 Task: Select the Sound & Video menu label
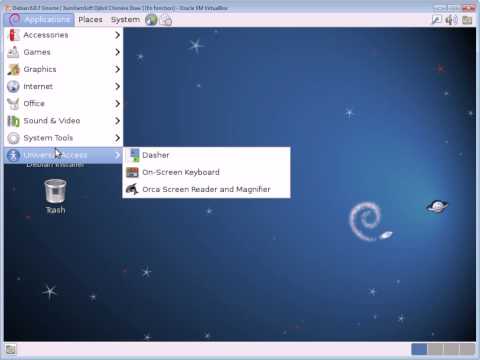point(52,121)
